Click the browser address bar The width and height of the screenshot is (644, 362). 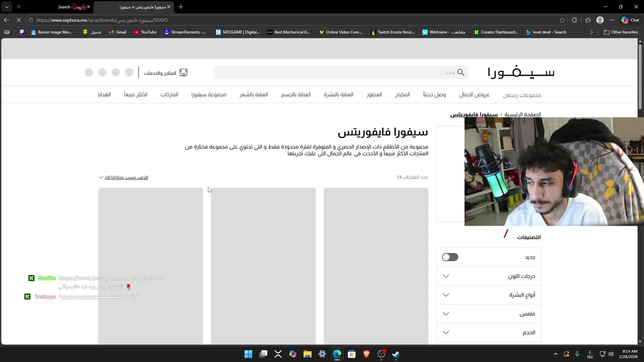coord(292,20)
